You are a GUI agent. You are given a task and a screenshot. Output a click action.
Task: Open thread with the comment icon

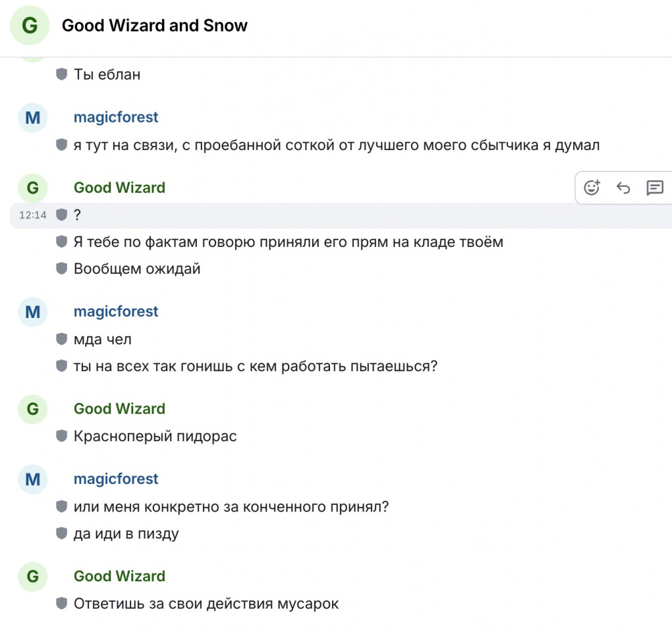coord(655,188)
